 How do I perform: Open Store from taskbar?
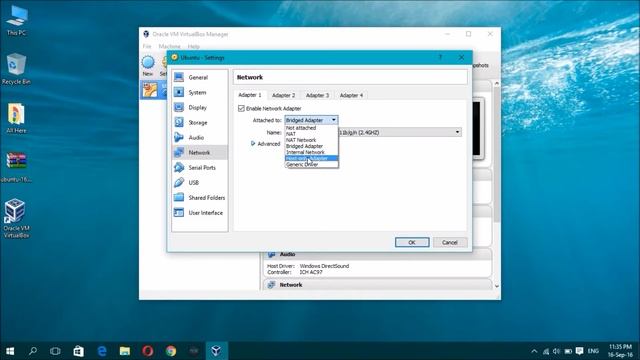(x=78, y=351)
